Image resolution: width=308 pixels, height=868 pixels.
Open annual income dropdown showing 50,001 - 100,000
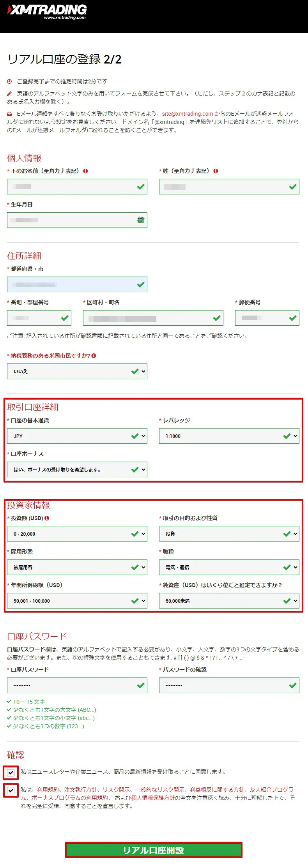point(77,601)
